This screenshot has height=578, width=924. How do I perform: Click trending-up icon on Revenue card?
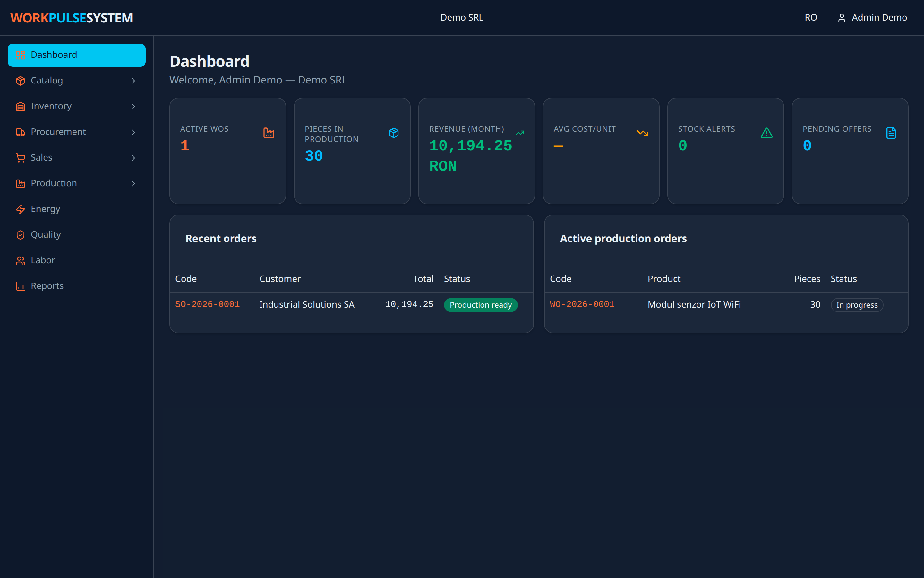(x=520, y=133)
